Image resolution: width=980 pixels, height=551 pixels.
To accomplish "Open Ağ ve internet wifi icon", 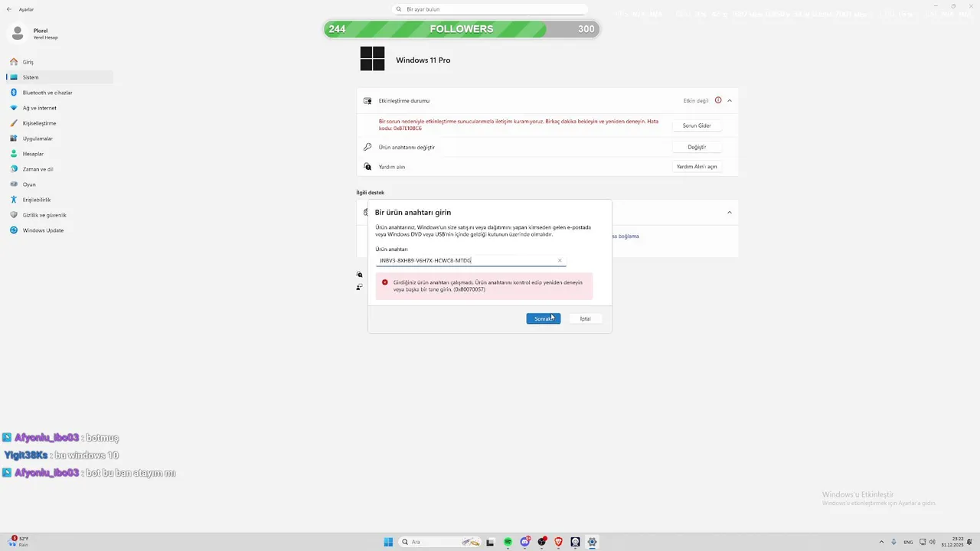I will pyautogui.click(x=14, y=108).
